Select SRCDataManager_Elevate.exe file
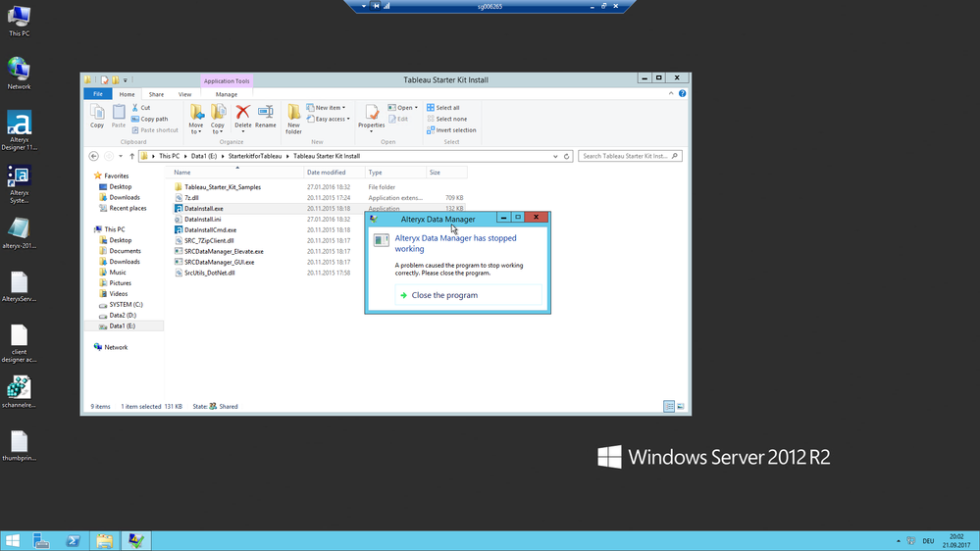The height and width of the screenshot is (551, 980). pyautogui.click(x=223, y=252)
